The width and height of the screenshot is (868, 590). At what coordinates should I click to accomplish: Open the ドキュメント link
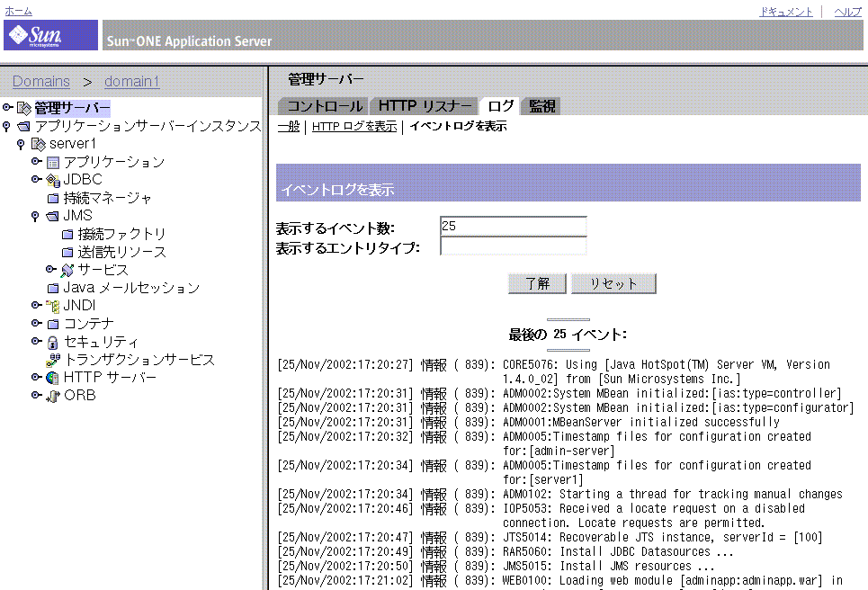786,11
